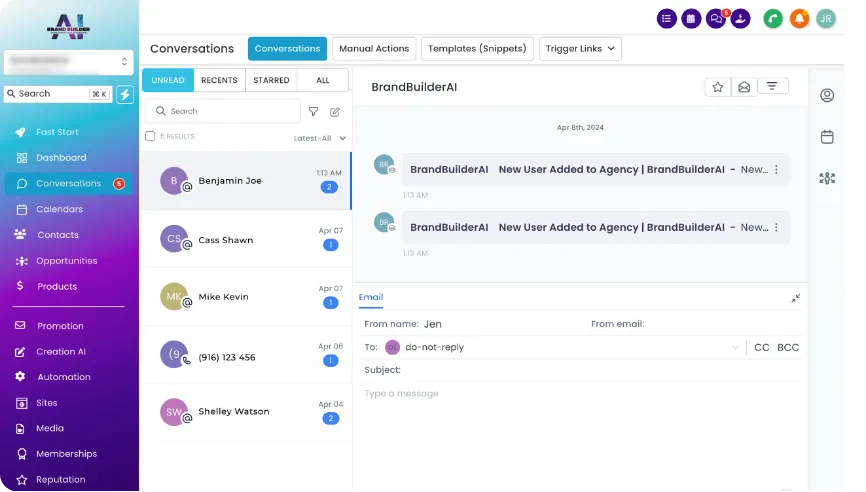Open the JR user avatar menu
866x492 pixels.
point(826,19)
